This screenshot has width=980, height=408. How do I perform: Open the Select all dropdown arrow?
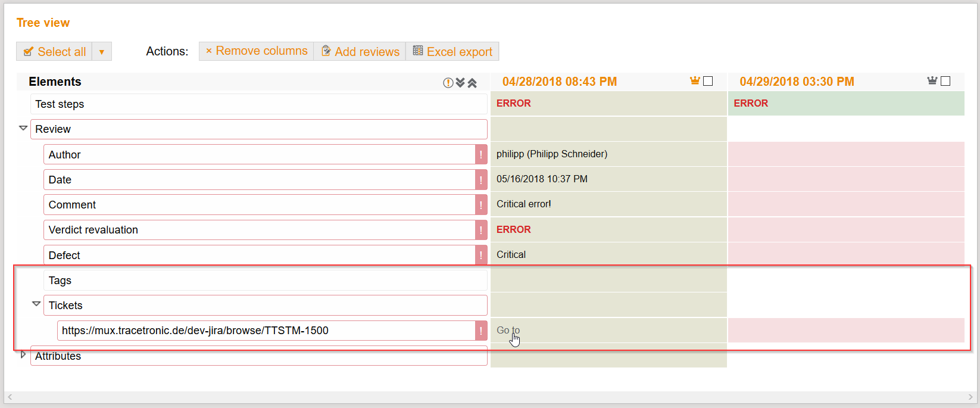tap(102, 52)
